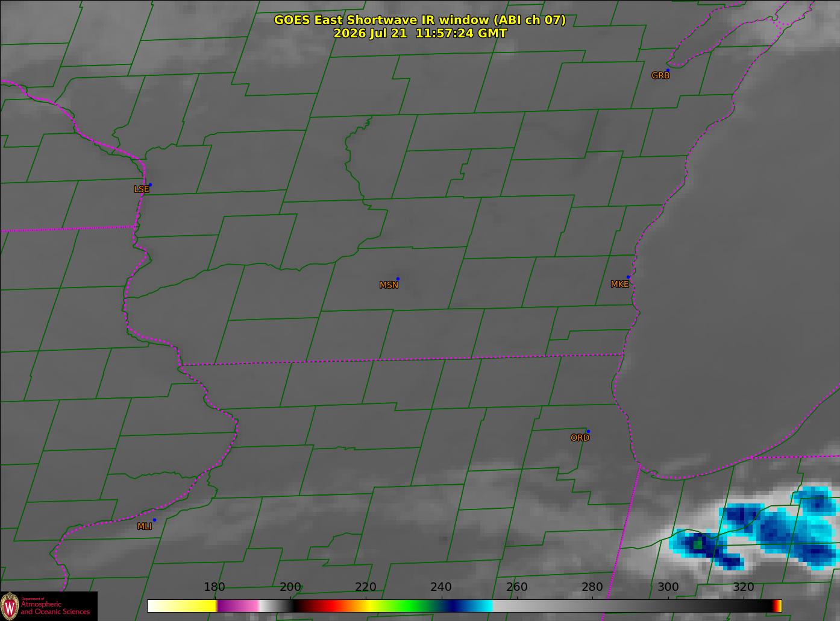Viewport: 840px width, 621px height.
Task: Click the University of Wisconsin crest logo
Action: (x=10, y=605)
